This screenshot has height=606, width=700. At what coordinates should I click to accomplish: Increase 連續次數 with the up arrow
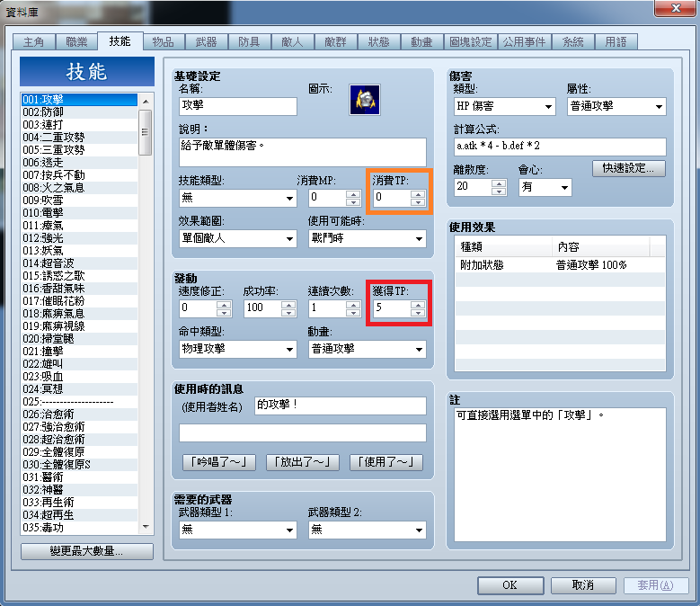pyautogui.click(x=353, y=304)
